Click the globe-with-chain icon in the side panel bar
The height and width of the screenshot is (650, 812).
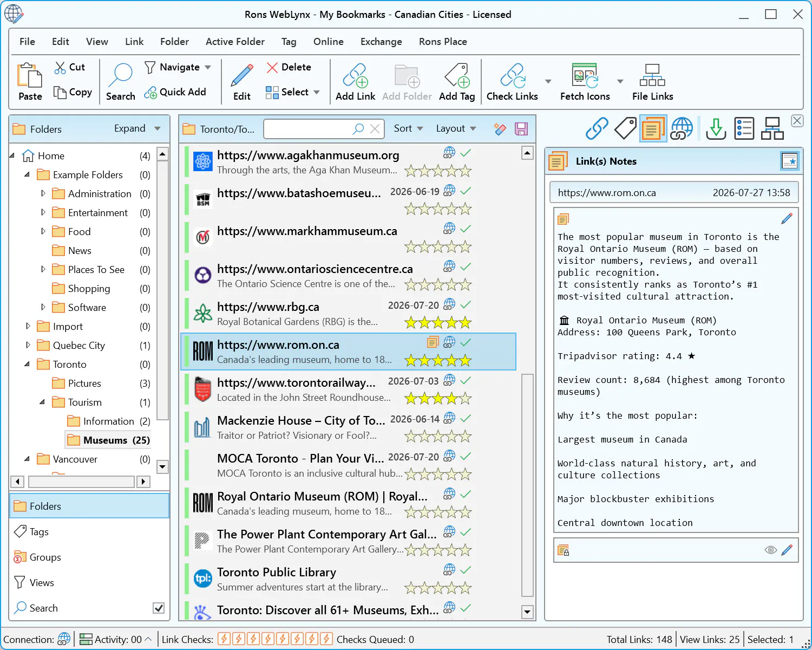(x=682, y=128)
